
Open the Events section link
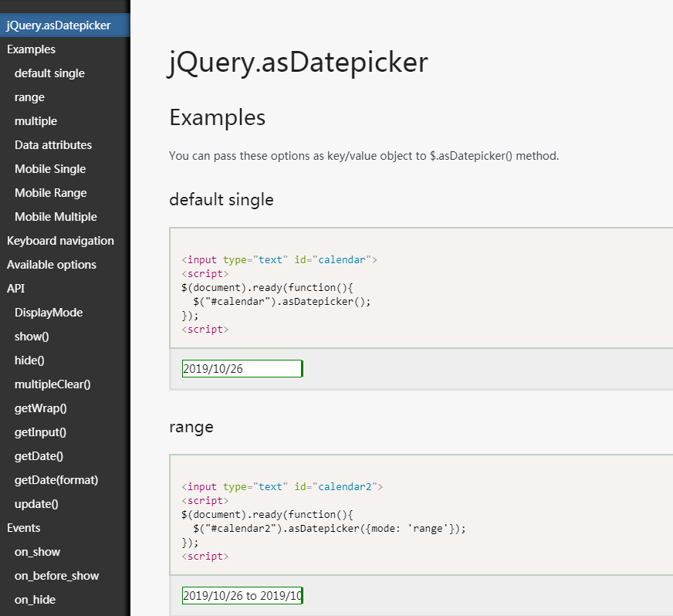point(24,528)
